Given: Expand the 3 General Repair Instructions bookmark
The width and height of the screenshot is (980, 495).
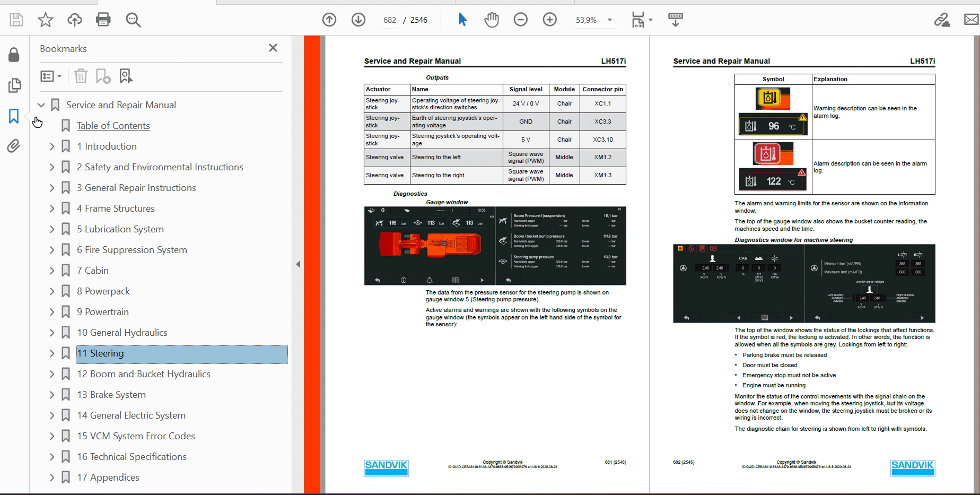Looking at the screenshot, I should tap(52, 188).
